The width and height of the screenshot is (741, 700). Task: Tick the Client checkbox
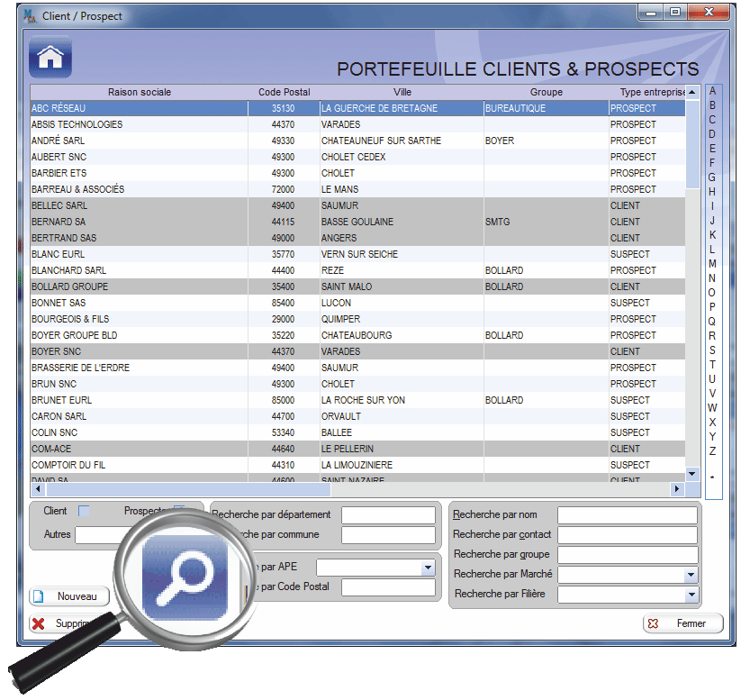pyautogui.click(x=84, y=511)
